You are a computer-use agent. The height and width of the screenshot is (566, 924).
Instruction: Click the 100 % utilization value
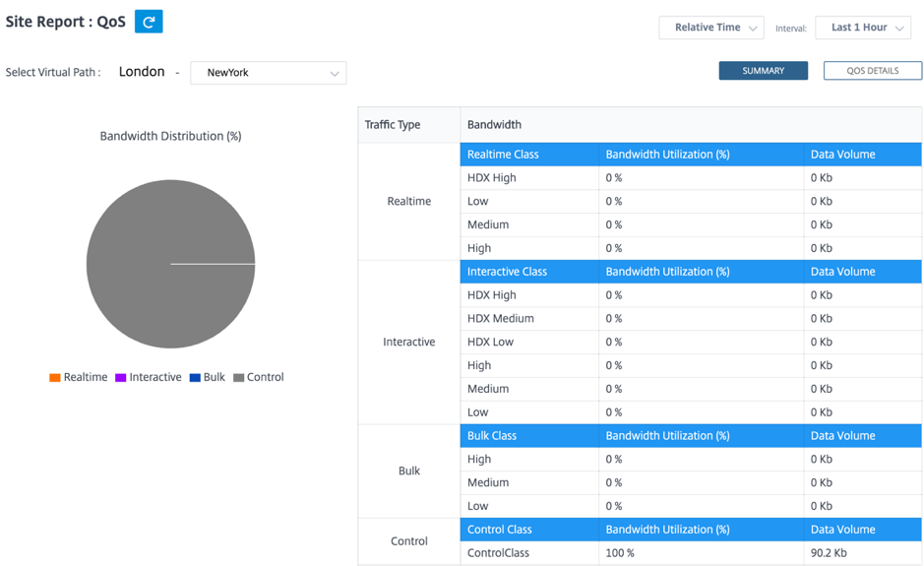pyautogui.click(x=620, y=553)
